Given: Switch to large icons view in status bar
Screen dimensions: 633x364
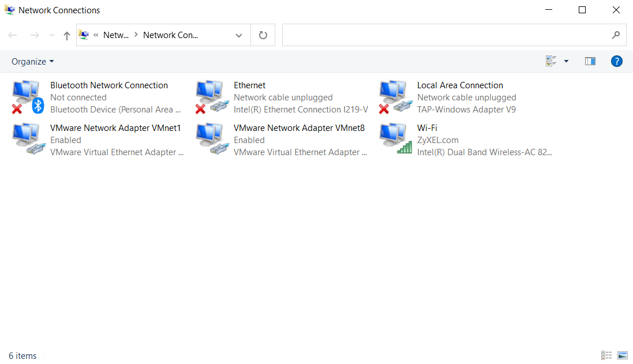Looking at the screenshot, I should (623, 355).
